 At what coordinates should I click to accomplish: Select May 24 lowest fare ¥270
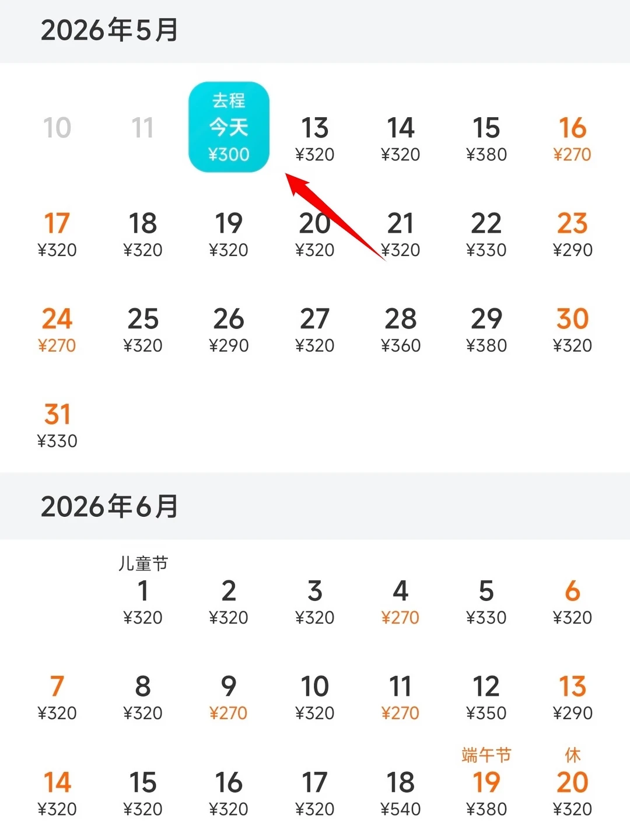tap(57, 330)
